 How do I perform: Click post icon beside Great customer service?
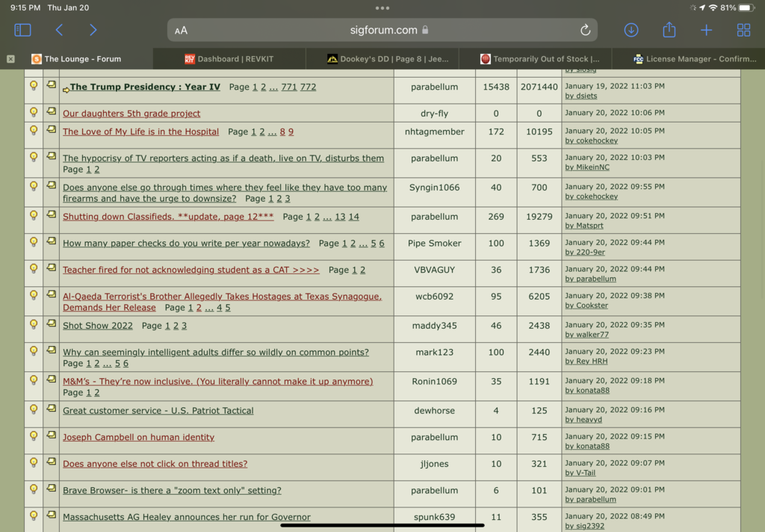52,409
